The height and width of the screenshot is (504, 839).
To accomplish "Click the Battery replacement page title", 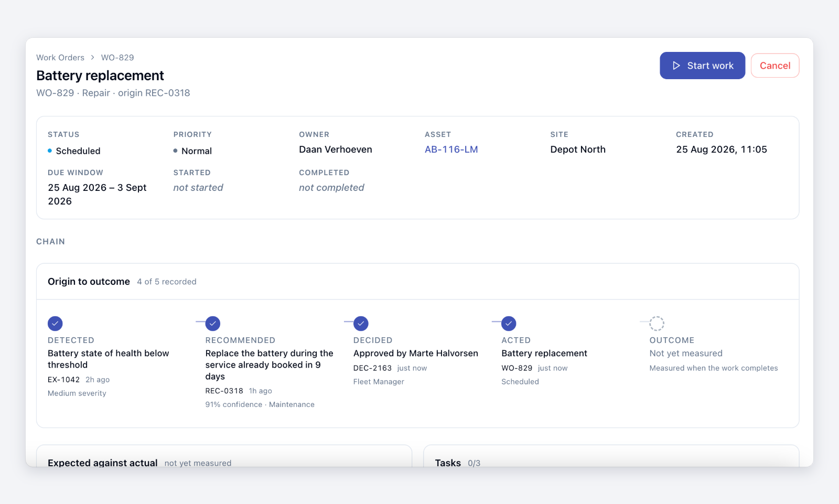I will point(100,76).
